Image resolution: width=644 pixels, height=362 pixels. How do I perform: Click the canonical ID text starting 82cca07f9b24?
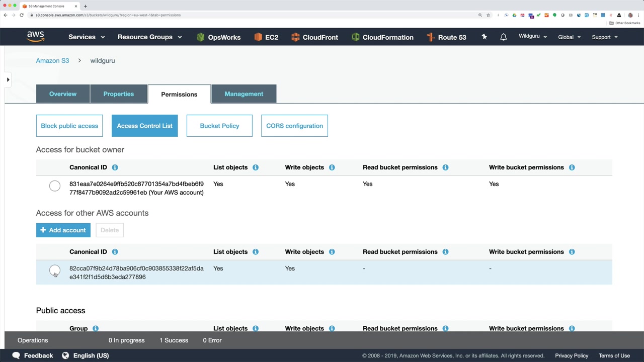pyautogui.click(x=136, y=273)
